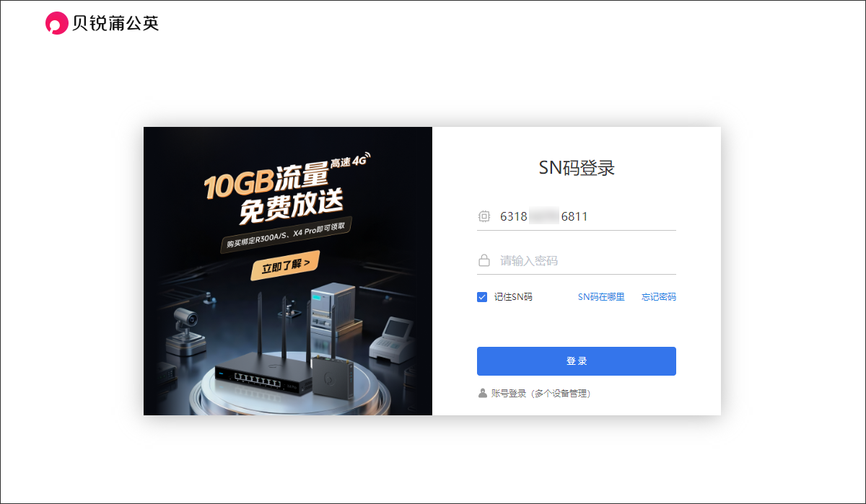The height and width of the screenshot is (504, 866).
Task: Click the POS terminal image in banner
Action: (390, 338)
